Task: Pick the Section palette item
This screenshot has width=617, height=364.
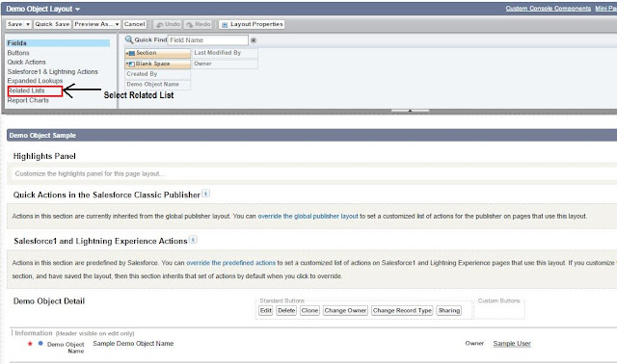Action: click(158, 53)
